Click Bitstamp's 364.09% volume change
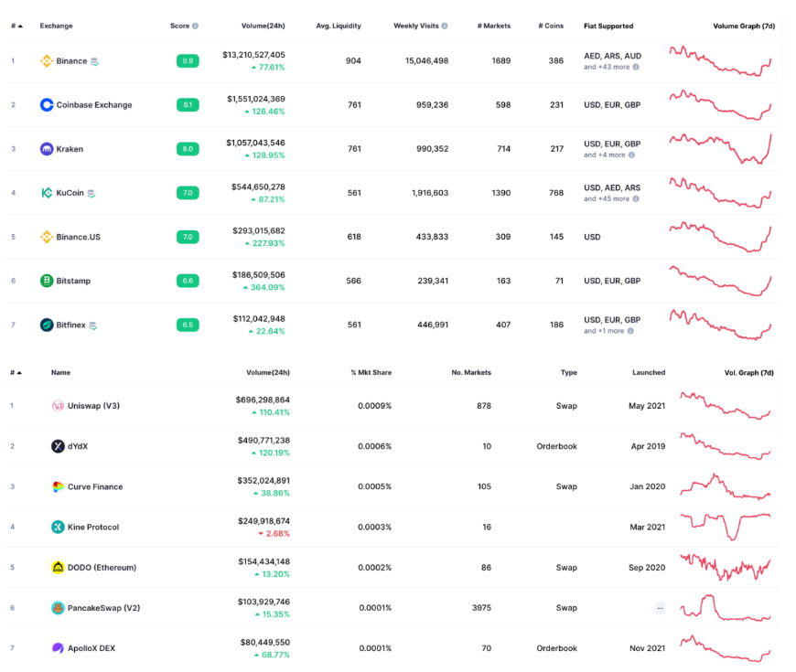 [264, 288]
